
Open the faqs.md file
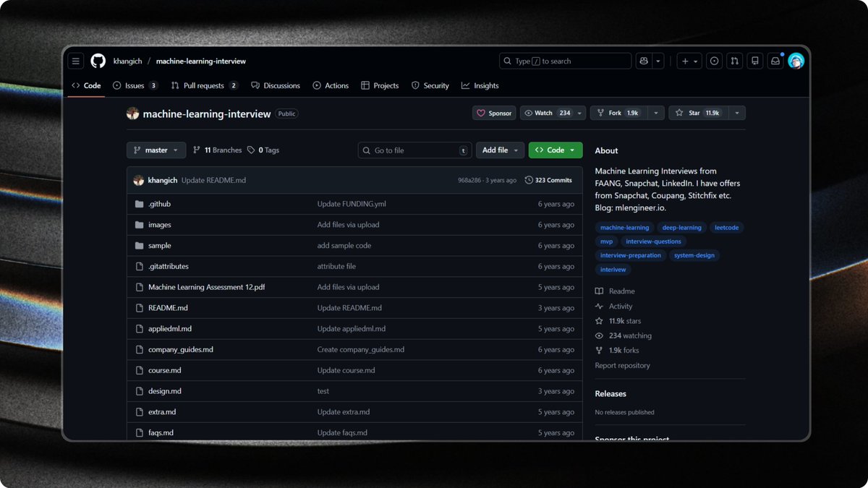(161, 433)
